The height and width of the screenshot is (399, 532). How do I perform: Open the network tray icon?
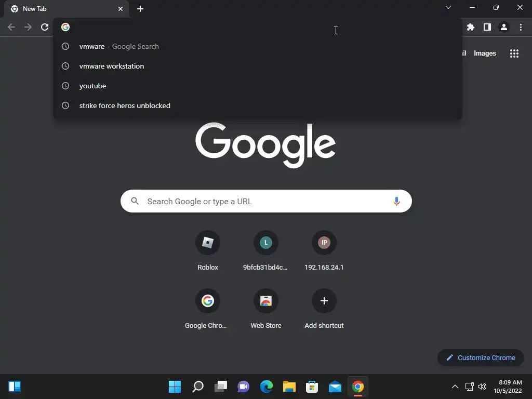coord(469,387)
